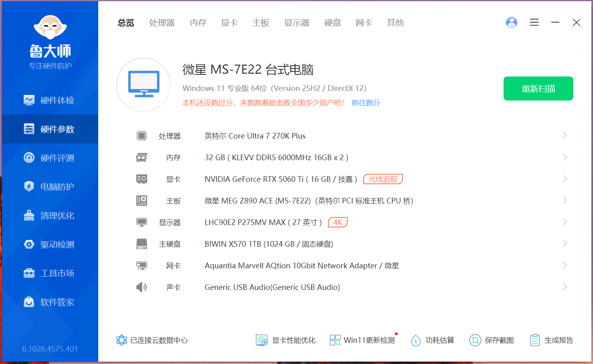The image size is (593, 364).
Task: Click the 显卡性能优化 label
Action: coord(294,340)
